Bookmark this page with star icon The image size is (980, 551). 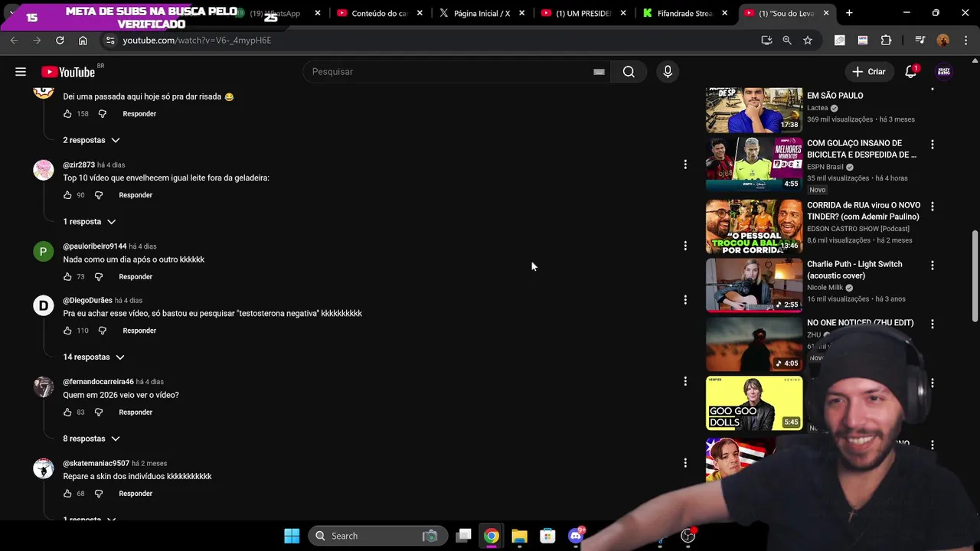tap(808, 41)
